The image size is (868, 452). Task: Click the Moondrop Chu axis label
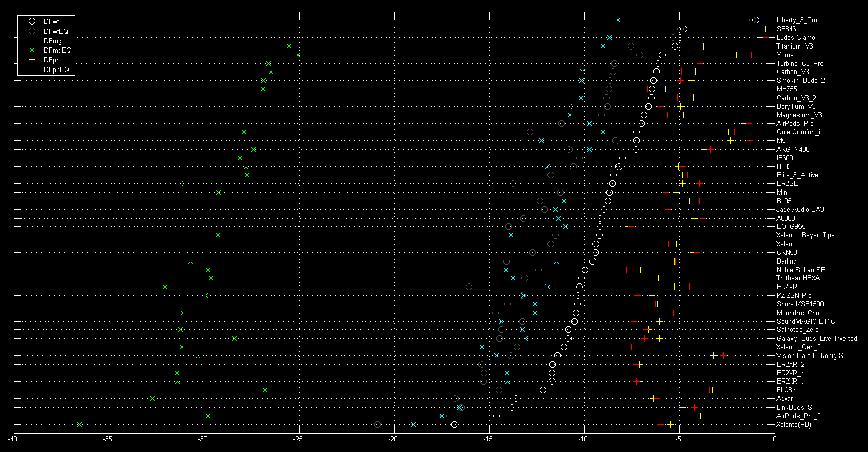pos(797,313)
